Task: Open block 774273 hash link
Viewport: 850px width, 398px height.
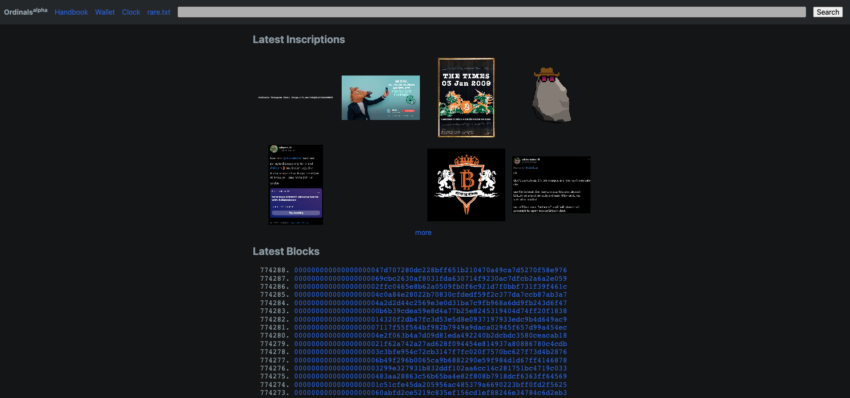Action: click(x=430, y=393)
